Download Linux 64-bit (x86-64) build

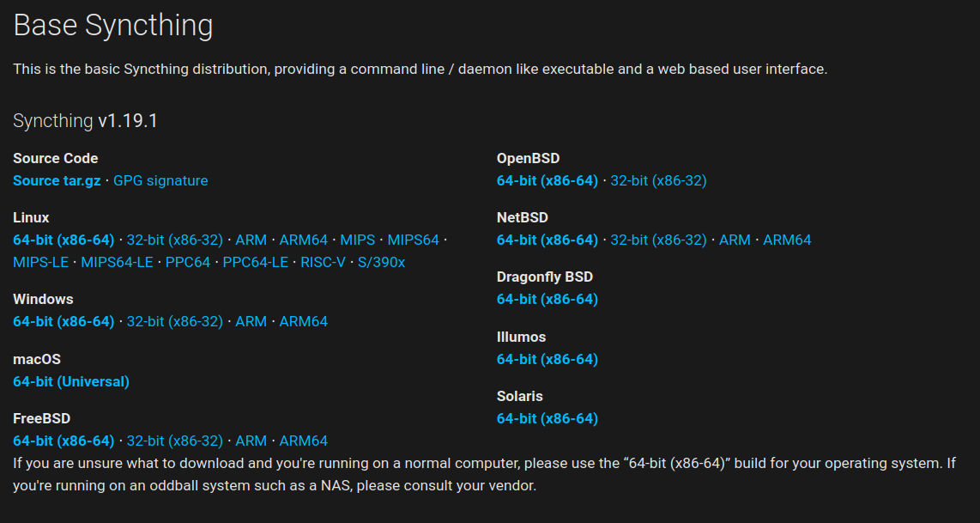[x=64, y=240]
